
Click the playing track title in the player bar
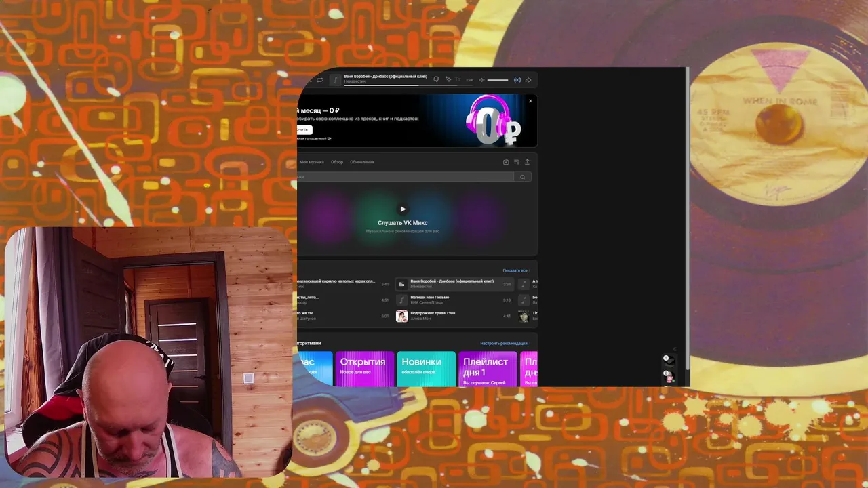385,77
